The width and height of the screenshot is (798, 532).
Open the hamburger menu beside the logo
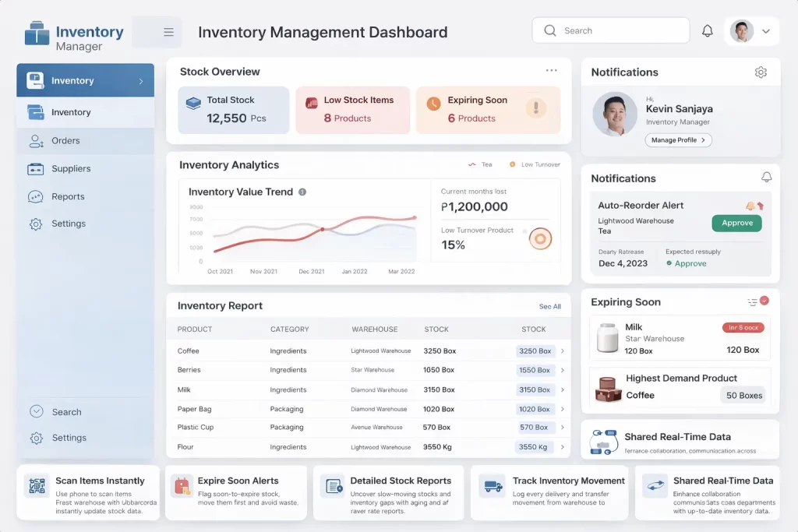point(168,32)
